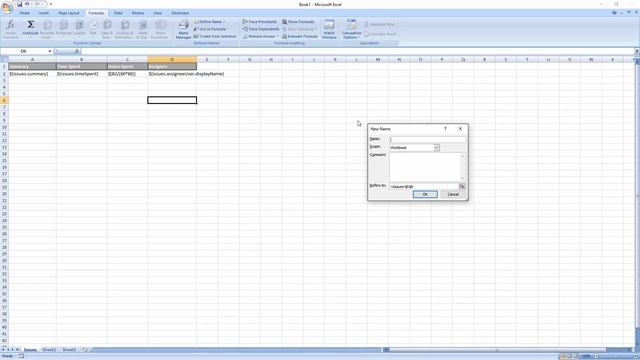Switch to the Page Layout tab
This screenshot has width=640, height=360.
point(69,13)
